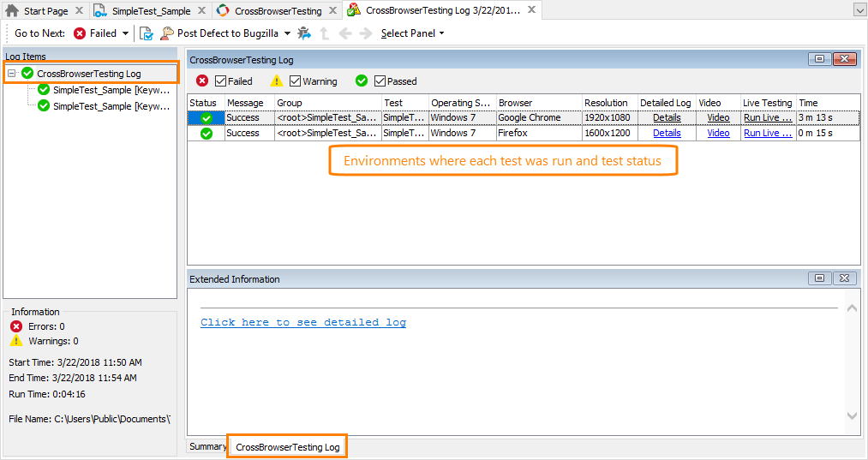Click the green Passed filter icon
The image size is (868, 460).
(362, 81)
